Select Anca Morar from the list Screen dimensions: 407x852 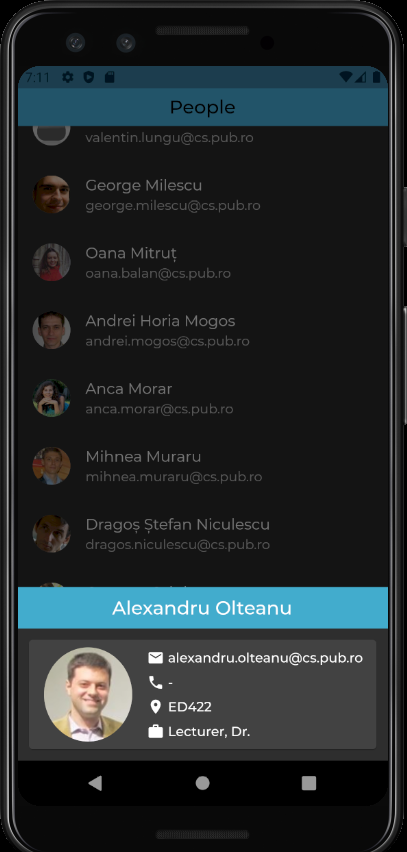(203, 398)
